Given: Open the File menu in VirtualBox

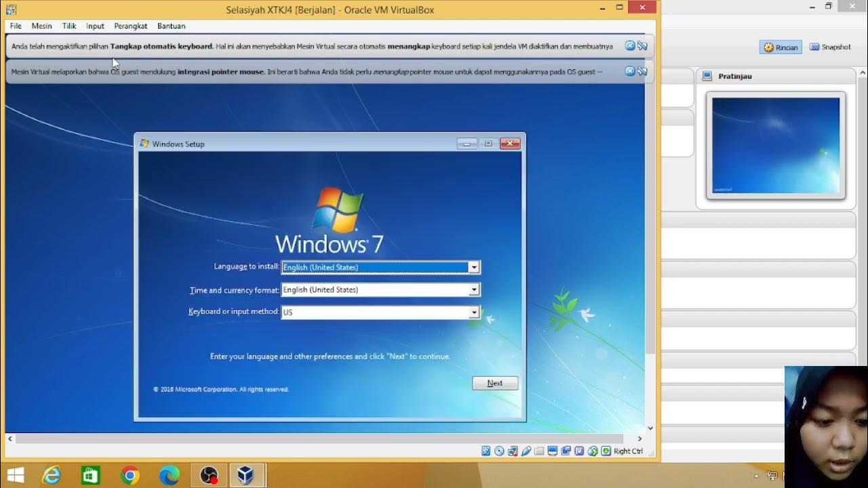Looking at the screenshot, I should point(16,26).
